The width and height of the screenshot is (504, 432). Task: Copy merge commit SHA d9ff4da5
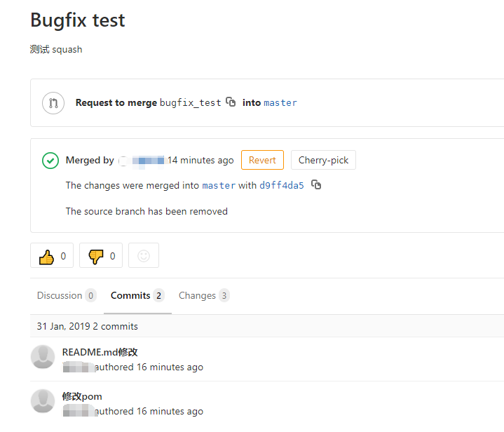[x=316, y=184]
